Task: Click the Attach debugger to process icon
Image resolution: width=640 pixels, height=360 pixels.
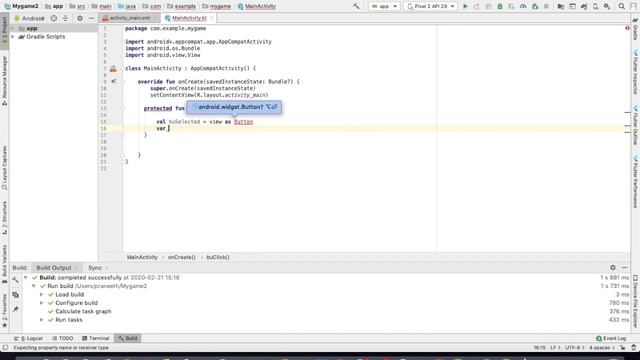Action: (x=535, y=6)
